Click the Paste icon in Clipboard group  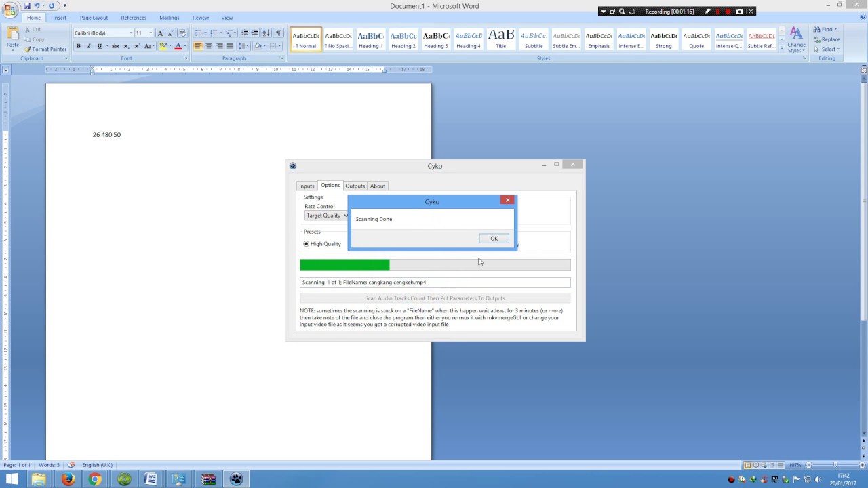[13, 34]
